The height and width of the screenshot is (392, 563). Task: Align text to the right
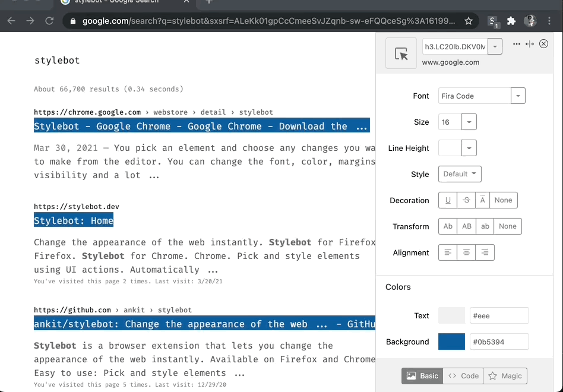coord(485,252)
